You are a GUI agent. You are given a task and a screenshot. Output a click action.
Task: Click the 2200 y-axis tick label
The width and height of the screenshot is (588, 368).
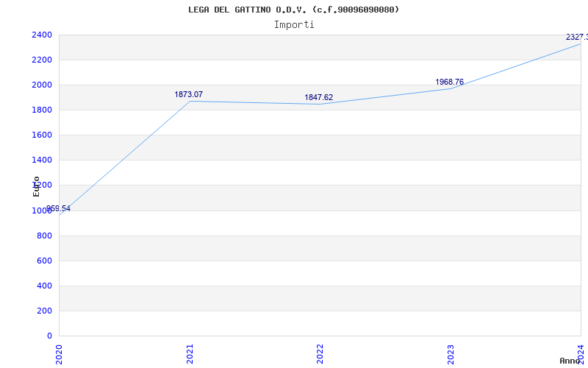point(42,60)
